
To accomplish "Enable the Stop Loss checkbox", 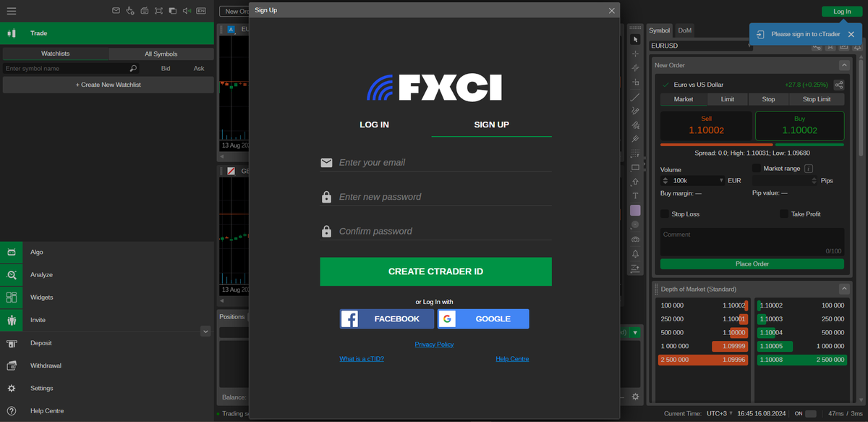I will point(665,214).
